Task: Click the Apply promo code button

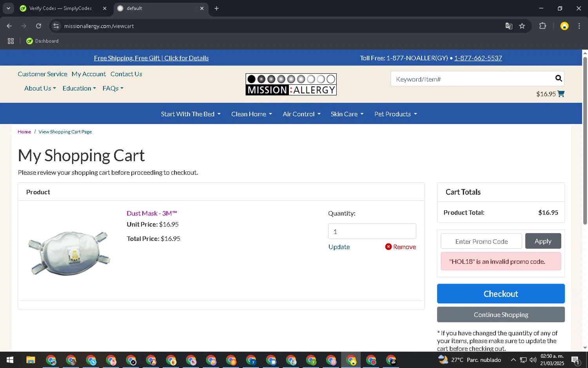Action: pos(543,241)
